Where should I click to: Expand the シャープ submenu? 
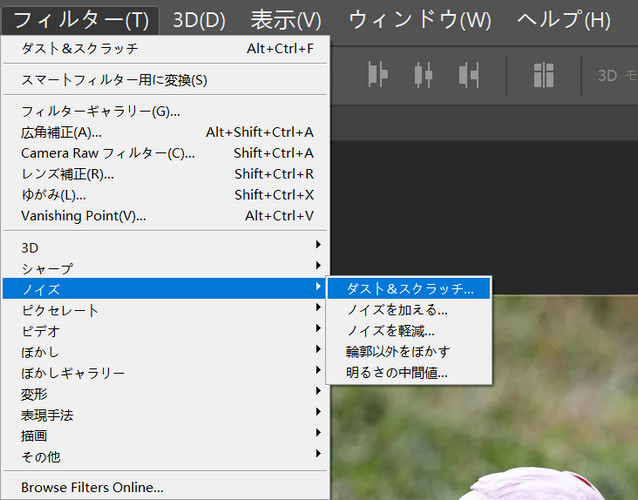[165, 269]
